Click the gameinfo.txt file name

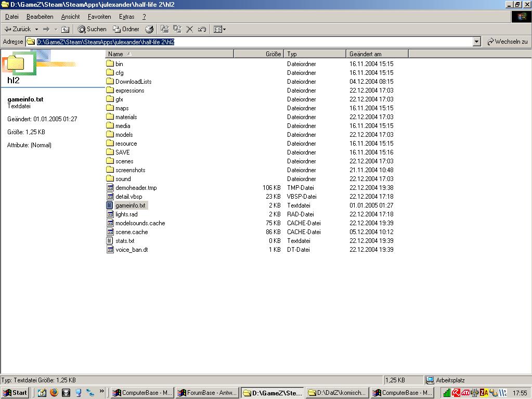[x=131, y=205]
